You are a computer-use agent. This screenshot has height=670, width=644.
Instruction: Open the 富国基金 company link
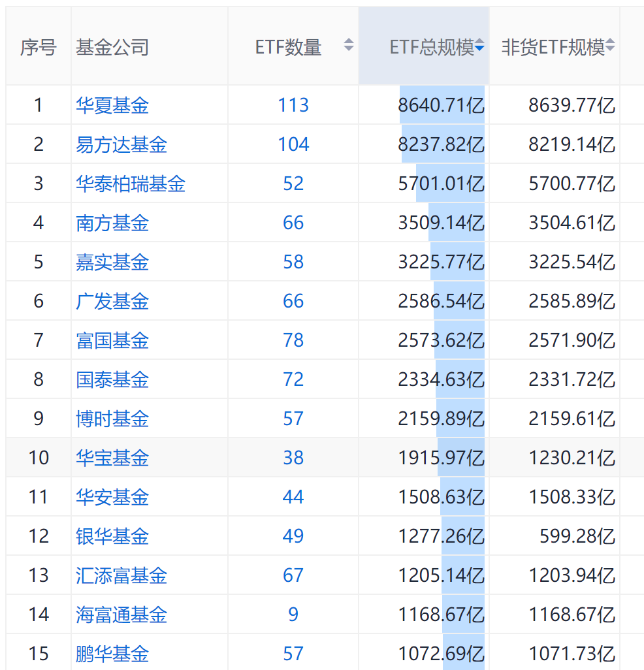coord(112,340)
